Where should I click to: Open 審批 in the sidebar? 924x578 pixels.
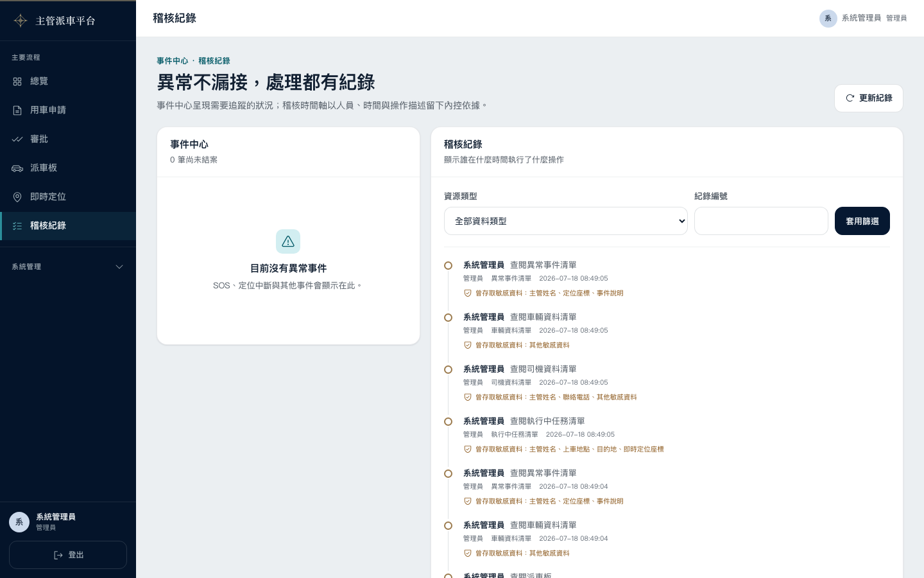(68, 139)
